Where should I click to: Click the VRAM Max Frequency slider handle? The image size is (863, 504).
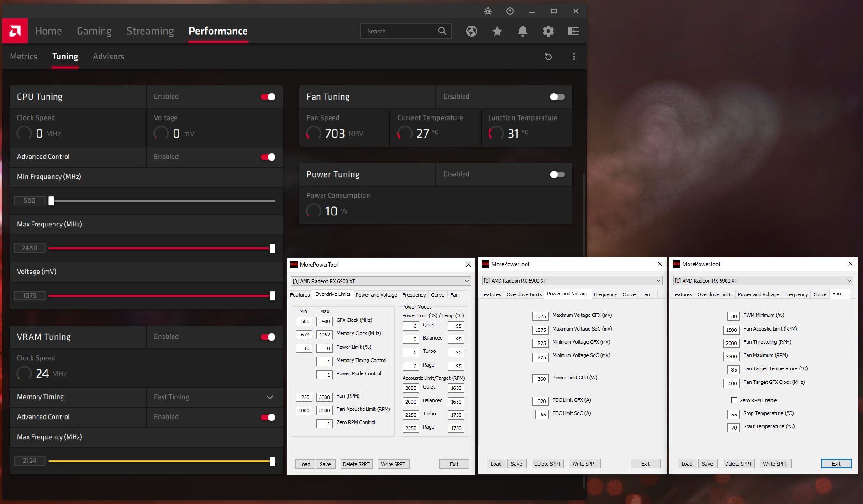pyautogui.click(x=273, y=461)
